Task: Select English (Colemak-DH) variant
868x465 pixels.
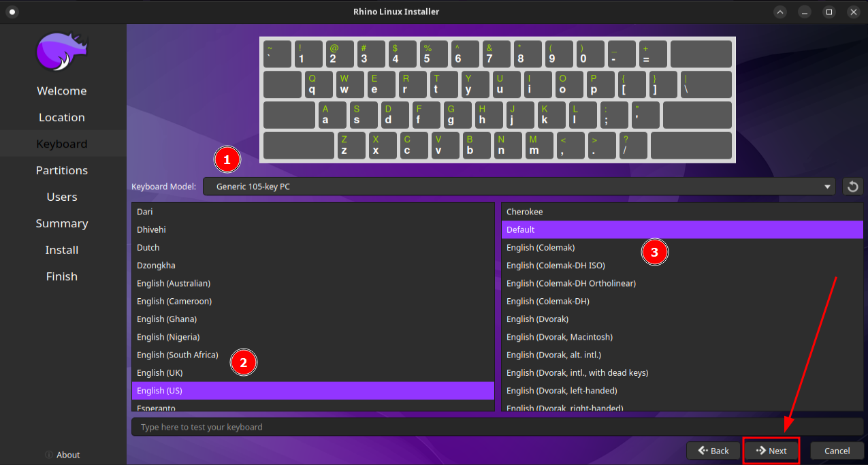Action: pos(682,301)
